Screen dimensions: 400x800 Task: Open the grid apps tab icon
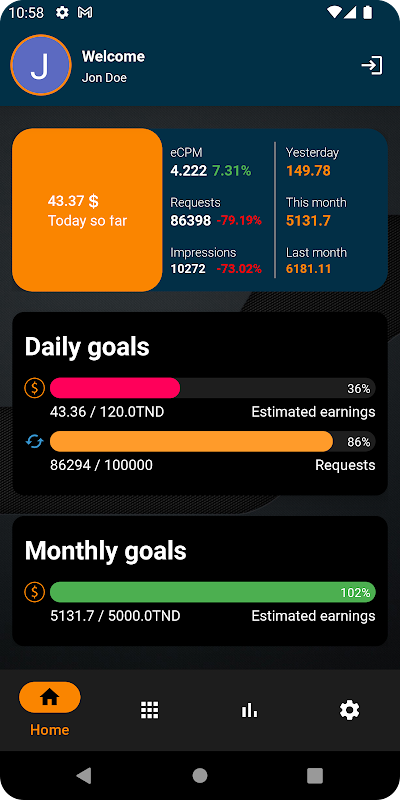click(149, 710)
